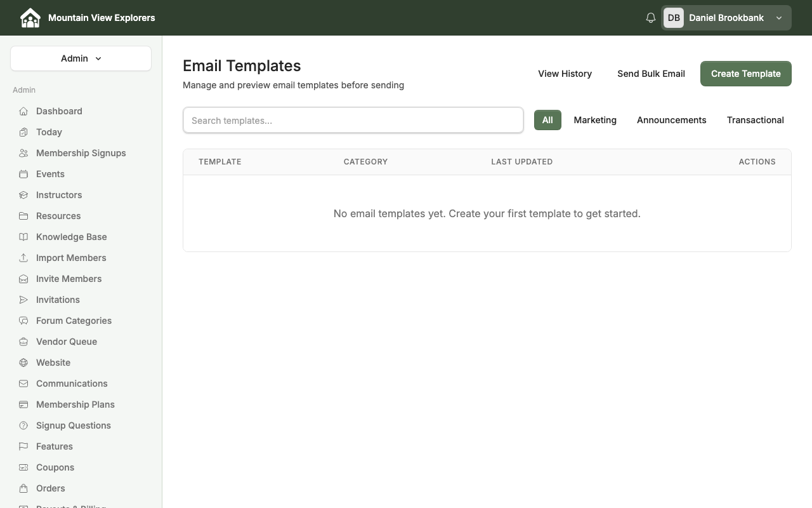Open the Admin role dropdown
The image size is (812, 508).
pos(81,58)
